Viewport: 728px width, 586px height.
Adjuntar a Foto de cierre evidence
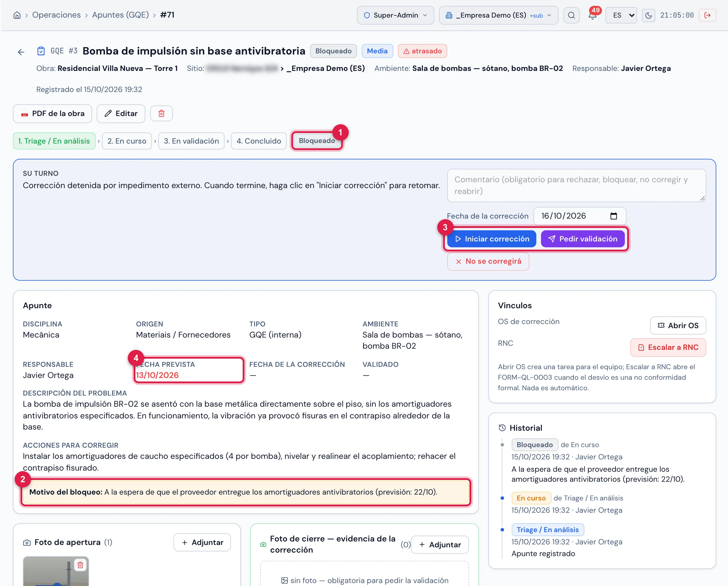[440, 544]
